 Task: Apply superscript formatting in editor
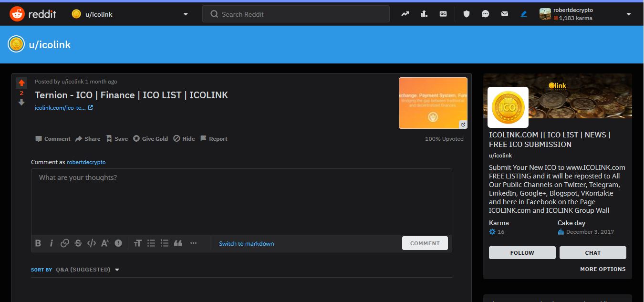105,243
